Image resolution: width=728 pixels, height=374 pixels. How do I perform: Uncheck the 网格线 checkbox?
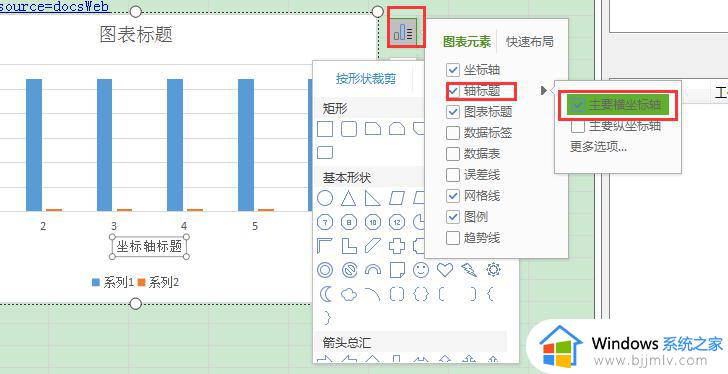(453, 196)
